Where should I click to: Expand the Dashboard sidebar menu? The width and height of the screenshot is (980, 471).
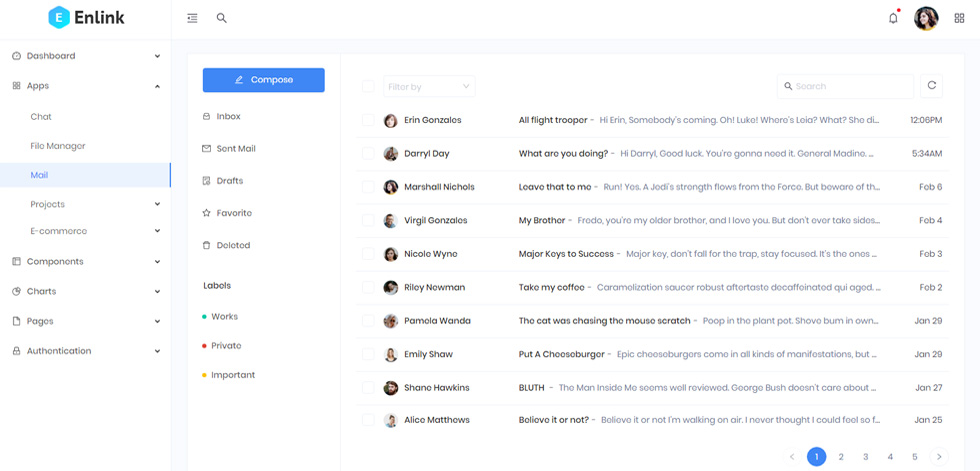click(x=86, y=56)
